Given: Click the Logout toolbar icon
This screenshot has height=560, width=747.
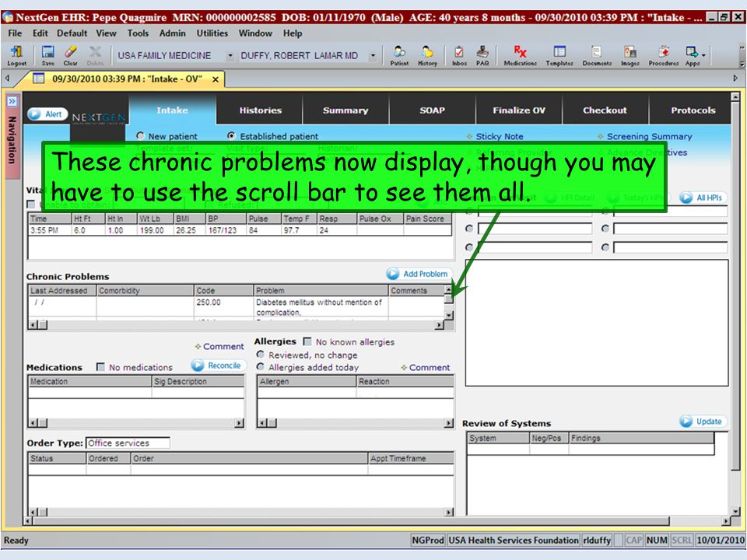Looking at the screenshot, I should click(16, 55).
